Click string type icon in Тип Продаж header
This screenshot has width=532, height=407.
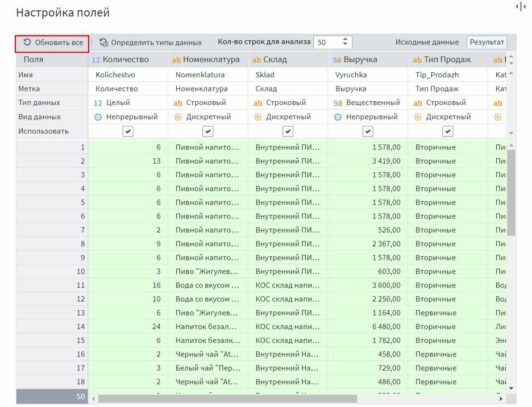coord(417,60)
